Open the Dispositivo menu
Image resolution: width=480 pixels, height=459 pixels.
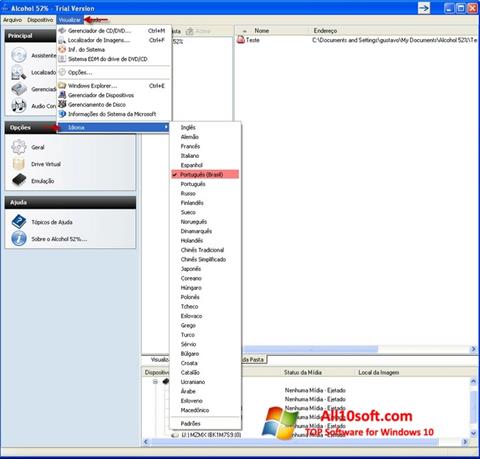click(x=40, y=20)
